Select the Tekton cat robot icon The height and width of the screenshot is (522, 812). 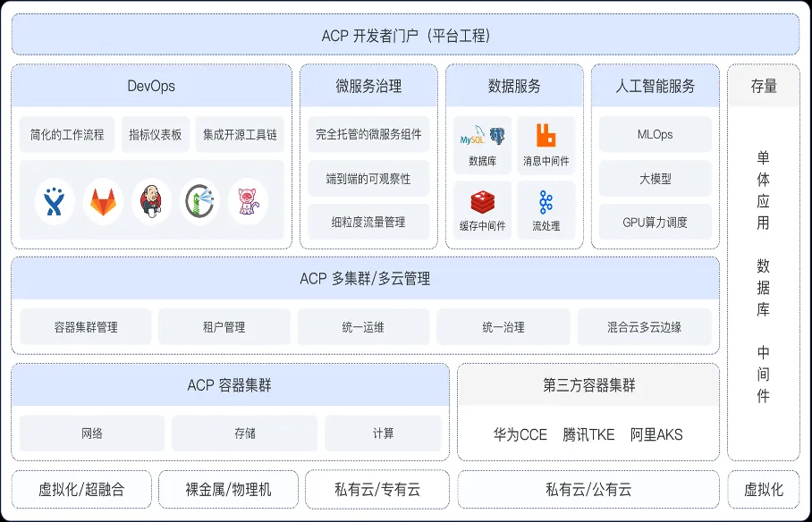[248, 201]
